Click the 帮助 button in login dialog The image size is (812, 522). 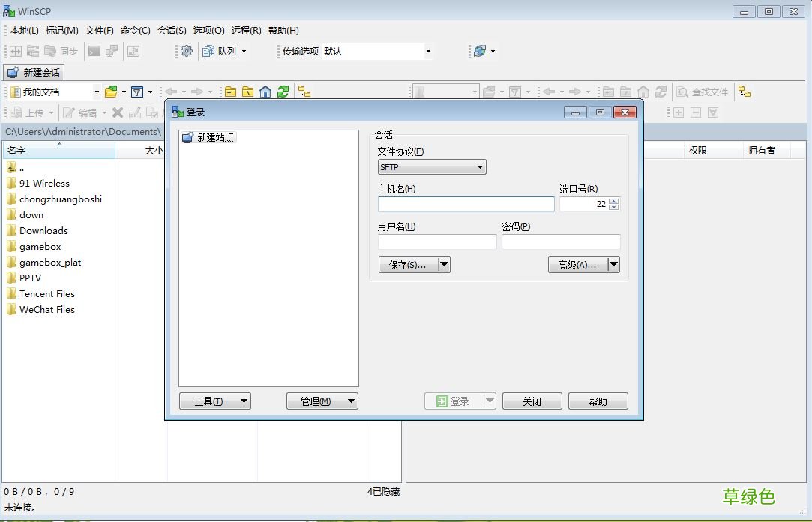(598, 400)
